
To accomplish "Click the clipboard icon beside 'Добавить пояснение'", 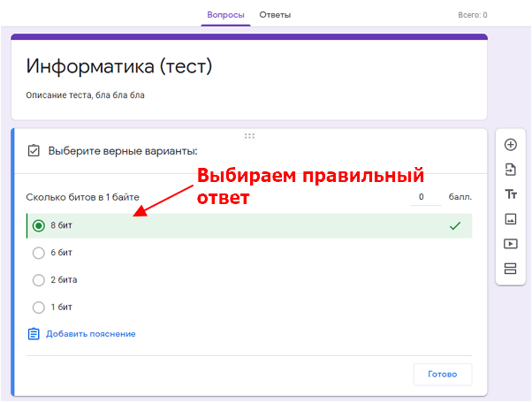I will [34, 334].
